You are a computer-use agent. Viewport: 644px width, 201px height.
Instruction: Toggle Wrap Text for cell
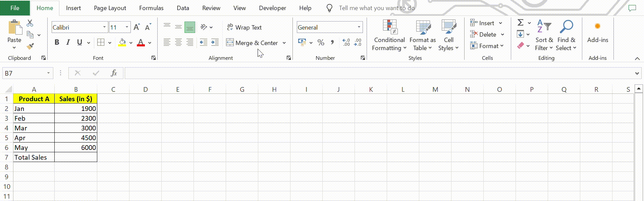[244, 28]
